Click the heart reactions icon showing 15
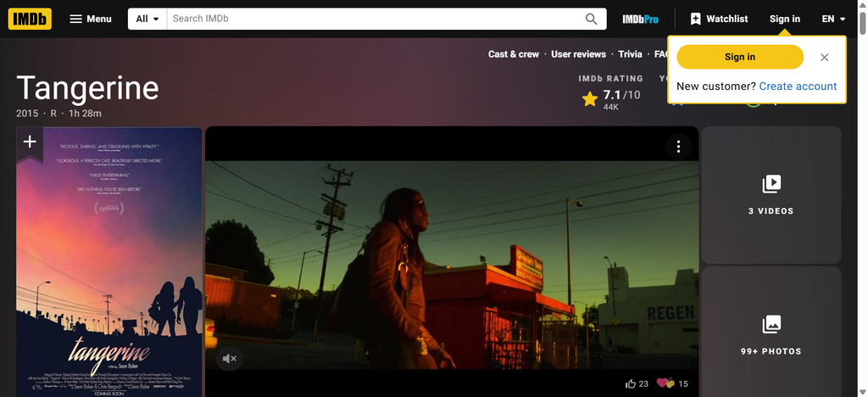Screen dimensions: 868x397 pyautogui.click(x=665, y=383)
